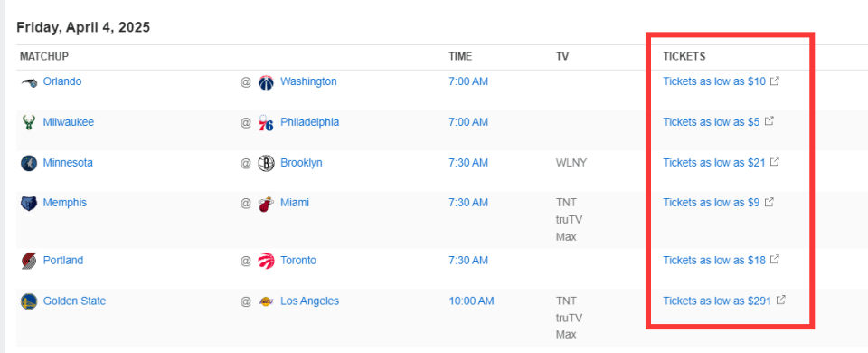Image resolution: width=868 pixels, height=353 pixels.
Task: Open the Portland team link
Action: 63,260
